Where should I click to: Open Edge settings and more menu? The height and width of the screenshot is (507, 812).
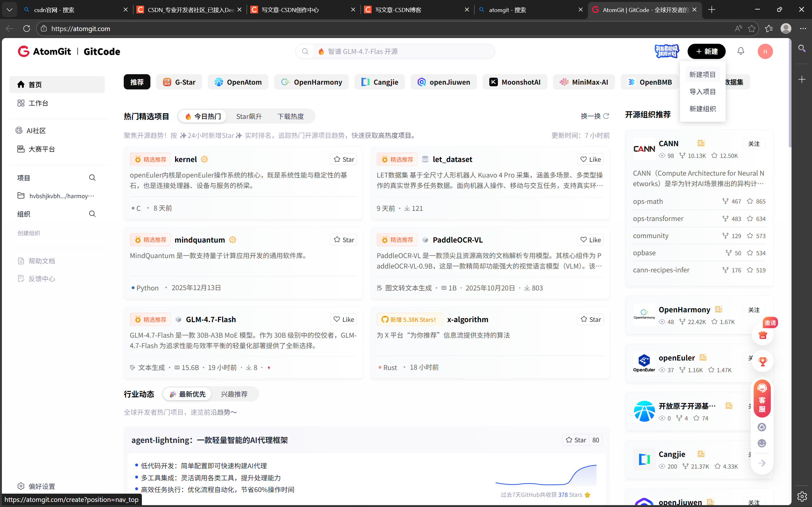[x=803, y=29]
